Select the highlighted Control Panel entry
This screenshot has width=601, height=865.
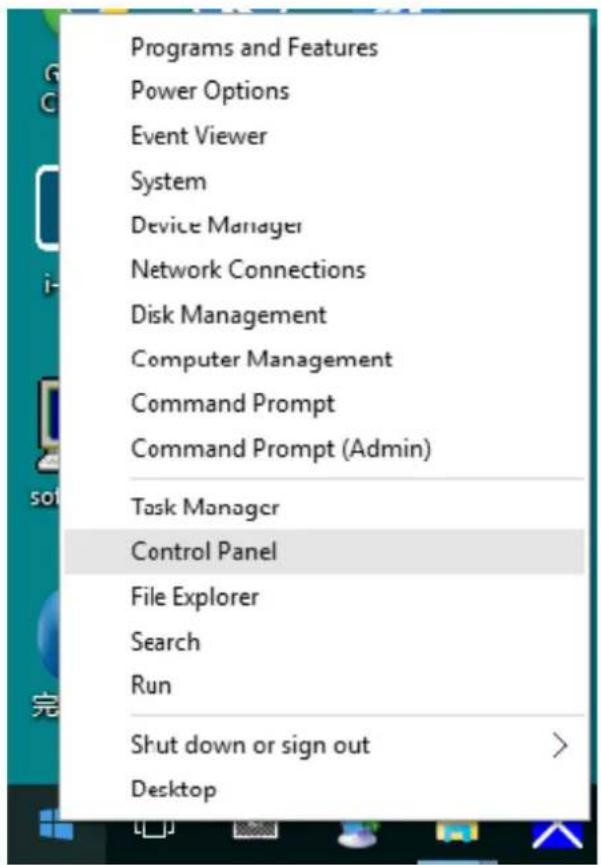[x=204, y=551]
